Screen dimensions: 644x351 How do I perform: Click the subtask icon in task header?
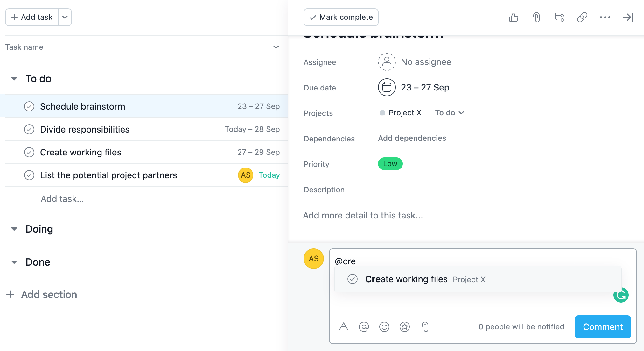click(x=559, y=17)
